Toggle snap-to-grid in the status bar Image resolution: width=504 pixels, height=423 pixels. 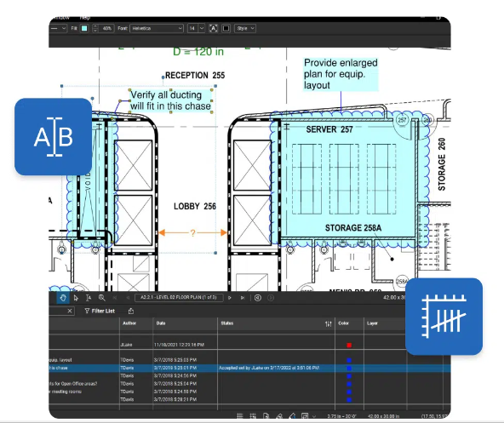tap(253, 416)
